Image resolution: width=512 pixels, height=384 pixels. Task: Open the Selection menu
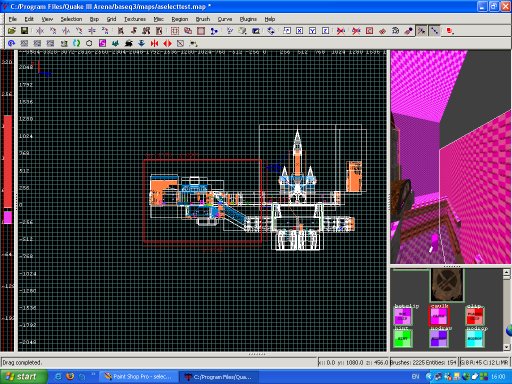click(71, 19)
